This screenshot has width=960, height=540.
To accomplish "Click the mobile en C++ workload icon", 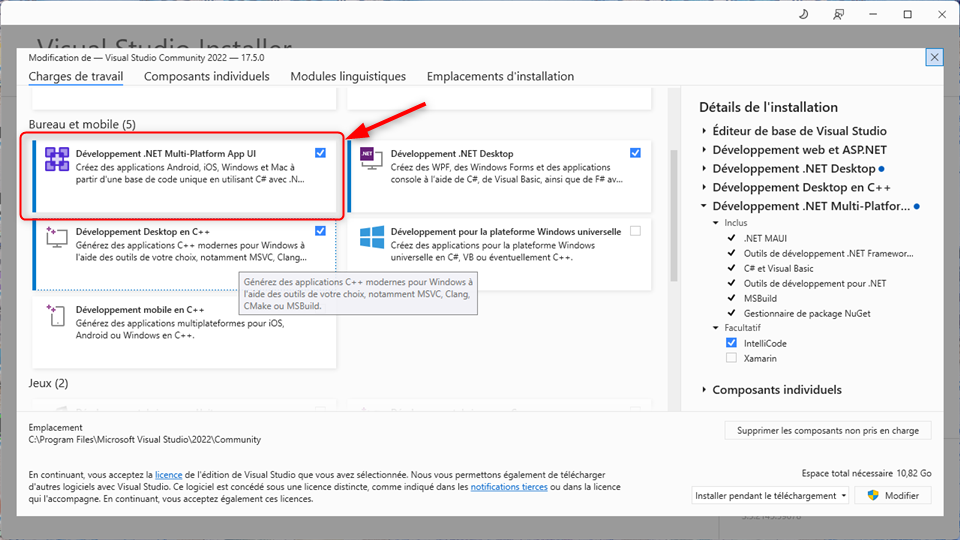I will click(x=56, y=315).
